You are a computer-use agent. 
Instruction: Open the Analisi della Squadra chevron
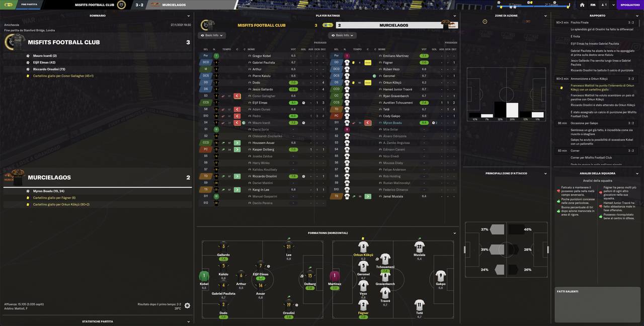(x=637, y=174)
